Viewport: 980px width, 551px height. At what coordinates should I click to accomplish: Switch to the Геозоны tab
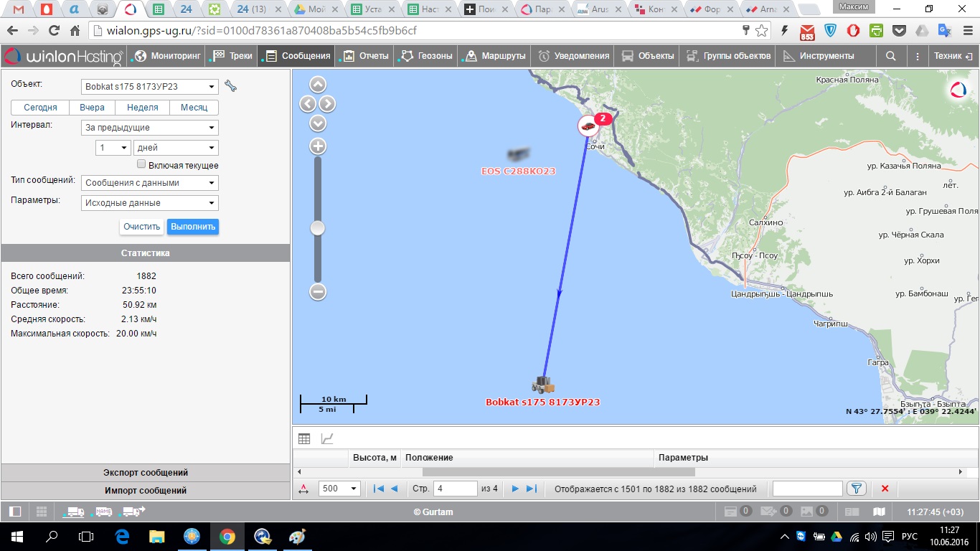(428, 56)
